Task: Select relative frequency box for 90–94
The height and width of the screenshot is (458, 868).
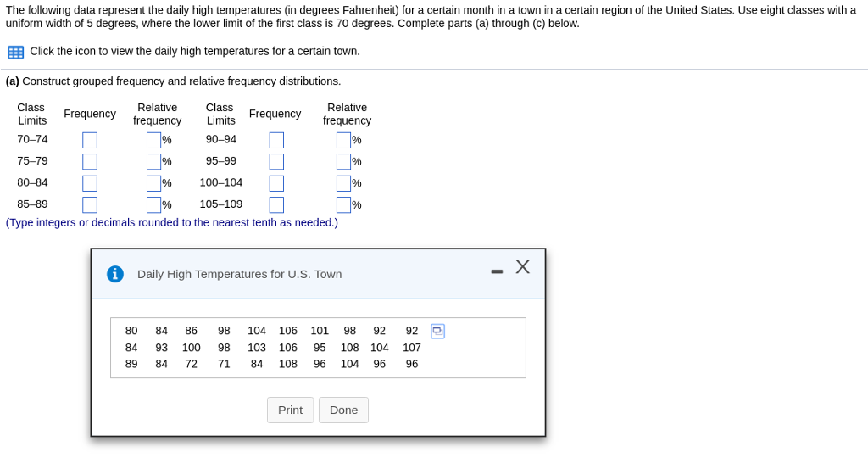Action: [344, 140]
